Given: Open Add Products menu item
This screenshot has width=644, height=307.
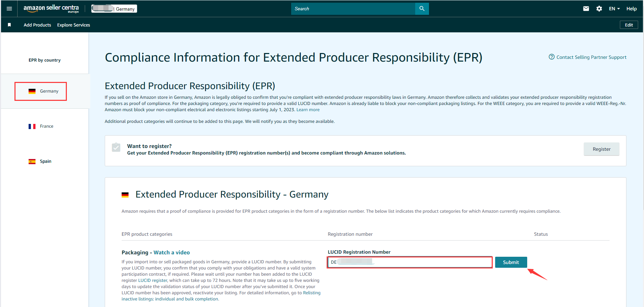Looking at the screenshot, I should coord(37,25).
